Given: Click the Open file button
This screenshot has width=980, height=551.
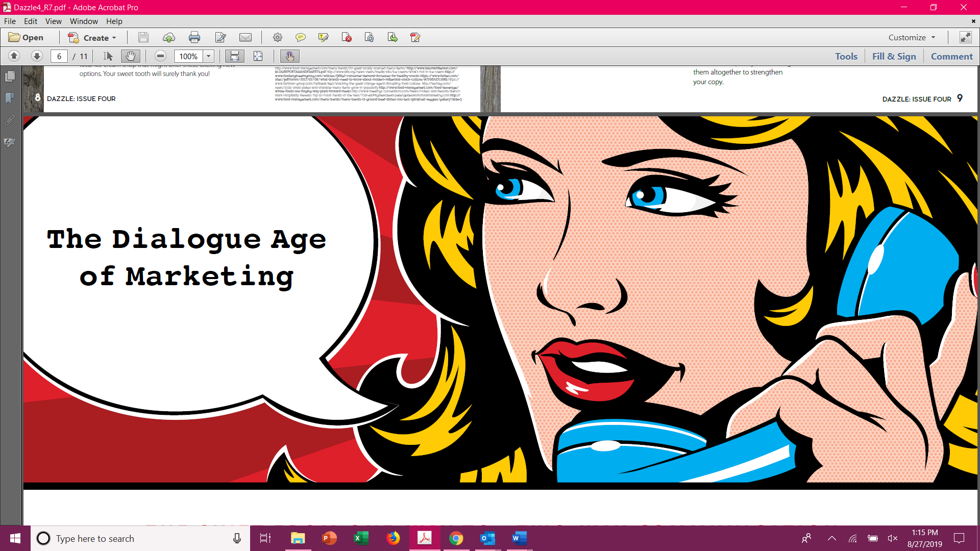Looking at the screenshot, I should coord(26,37).
